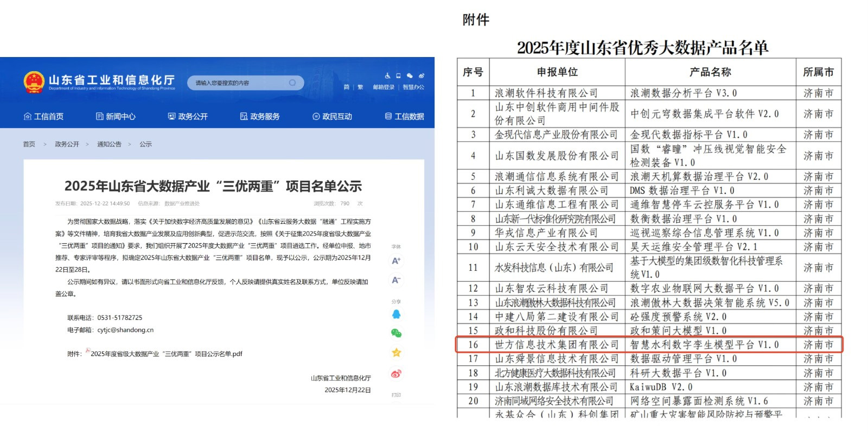Open the 政务服务 navigation tab

click(260, 116)
